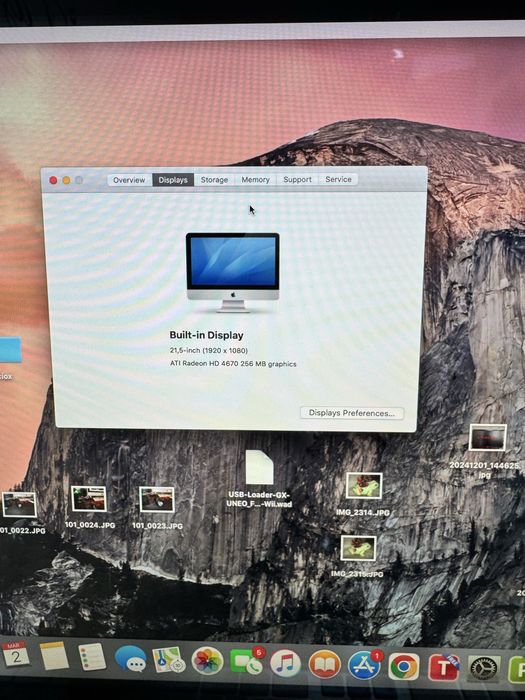Select the Displays tab
Viewport: 525px width, 700px height.
click(x=173, y=180)
